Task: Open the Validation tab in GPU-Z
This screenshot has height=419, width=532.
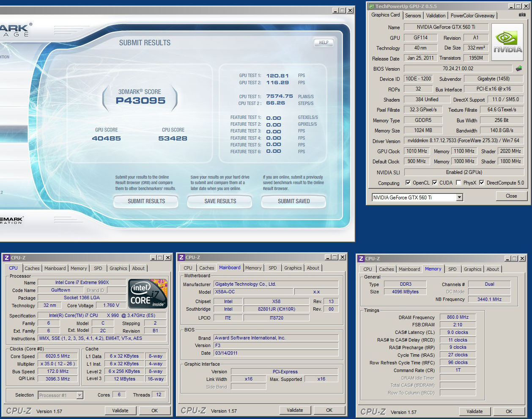Action: coord(436,16)
